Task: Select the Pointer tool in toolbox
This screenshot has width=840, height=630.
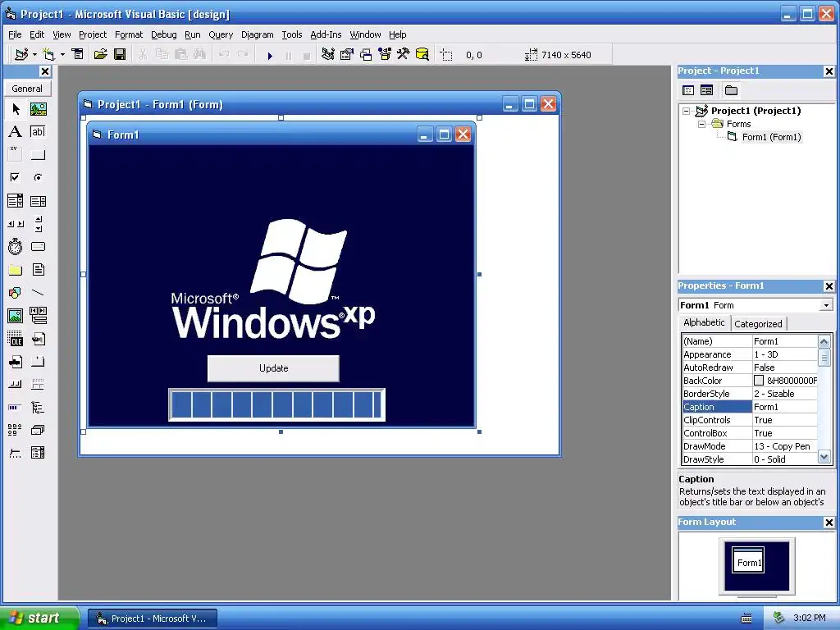Action: coord(16,109)
